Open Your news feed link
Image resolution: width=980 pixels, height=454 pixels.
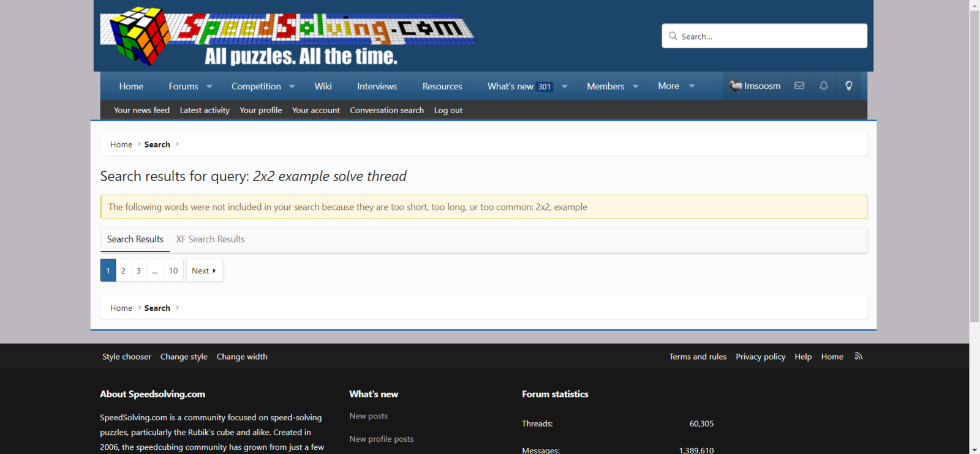click(x=141, y=110)
